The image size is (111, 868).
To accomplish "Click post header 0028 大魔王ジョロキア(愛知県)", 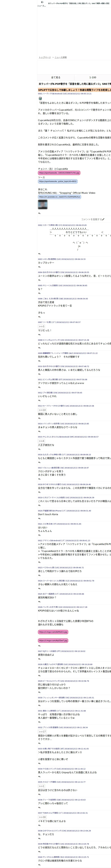I will pos(65,664).
